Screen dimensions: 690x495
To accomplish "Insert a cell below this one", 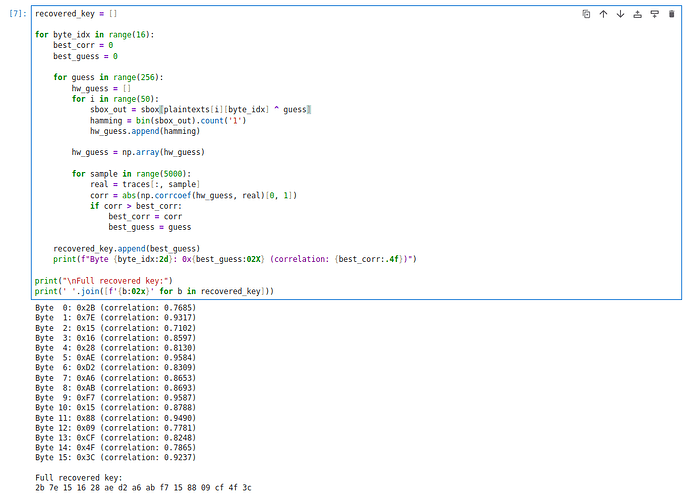I will coord(654,14).
